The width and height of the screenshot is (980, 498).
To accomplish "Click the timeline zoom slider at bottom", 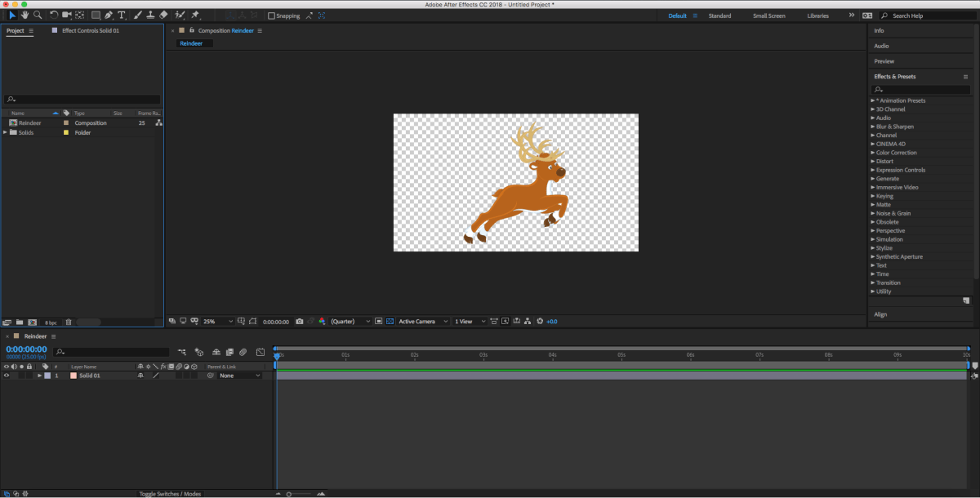I will pyautogui.click(x=298, y=494).
